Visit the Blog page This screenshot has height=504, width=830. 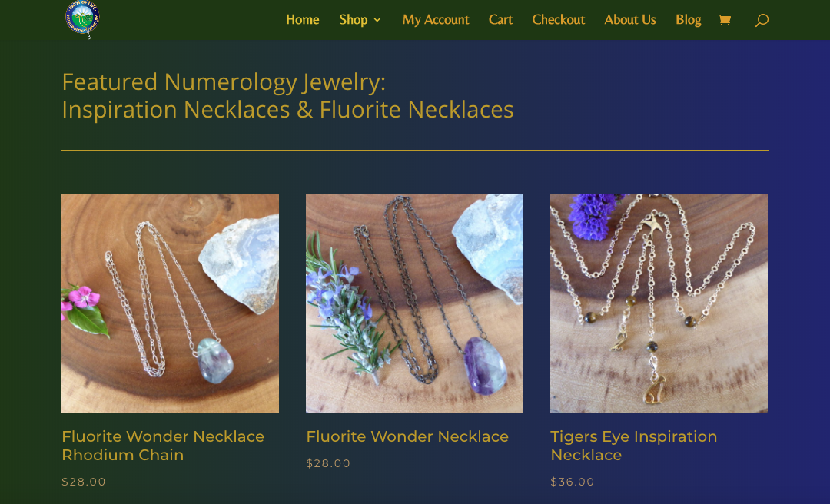[688, 19]
